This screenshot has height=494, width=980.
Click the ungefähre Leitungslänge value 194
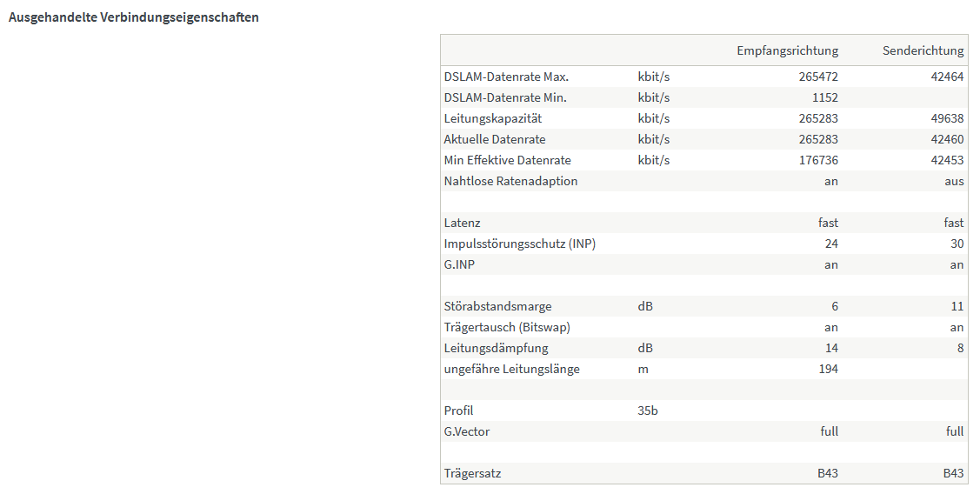[828, 369]
